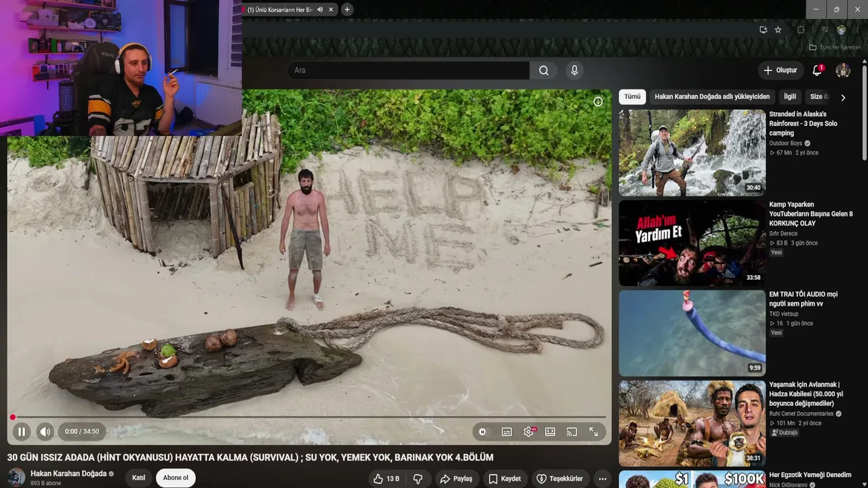The height and width of the screenshot is (488, 868).
Task: Open the Her Egzotik Yemeği Denedim title
Action: pyautogui.click(x=810, y=475)
